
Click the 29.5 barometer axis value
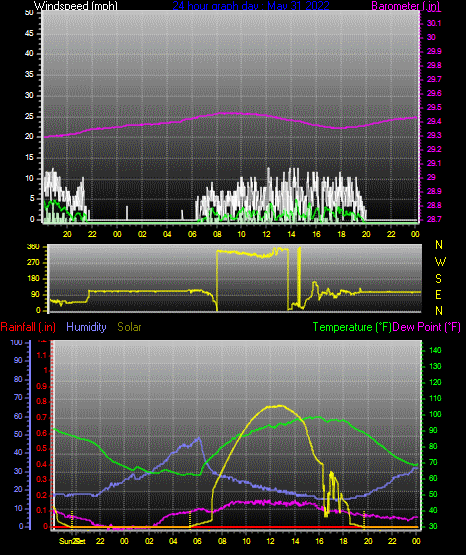point(434,107)
